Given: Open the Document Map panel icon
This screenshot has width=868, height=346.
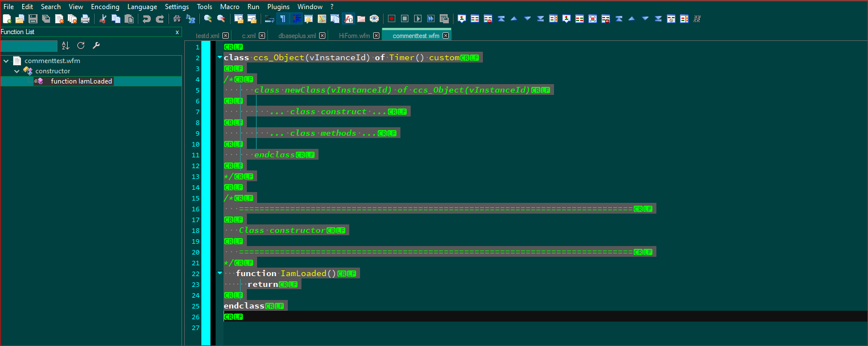Looking at the screenshot, I should (322, 19).
